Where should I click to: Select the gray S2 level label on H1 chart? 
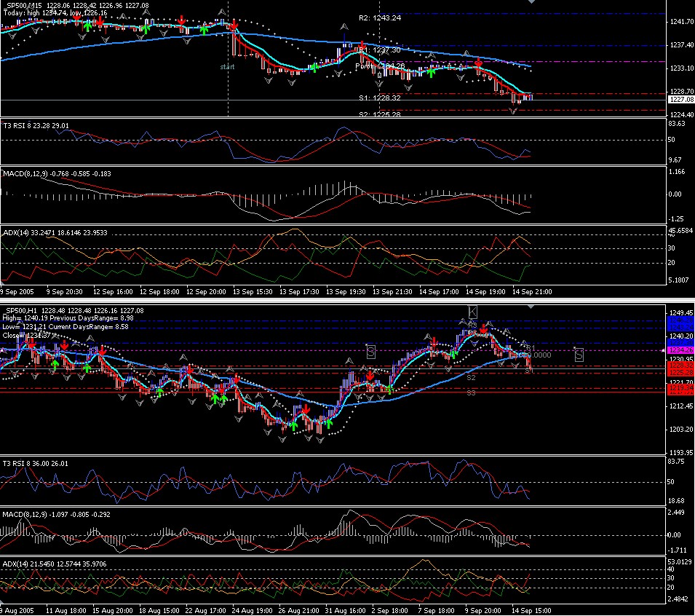click(471, 378)
